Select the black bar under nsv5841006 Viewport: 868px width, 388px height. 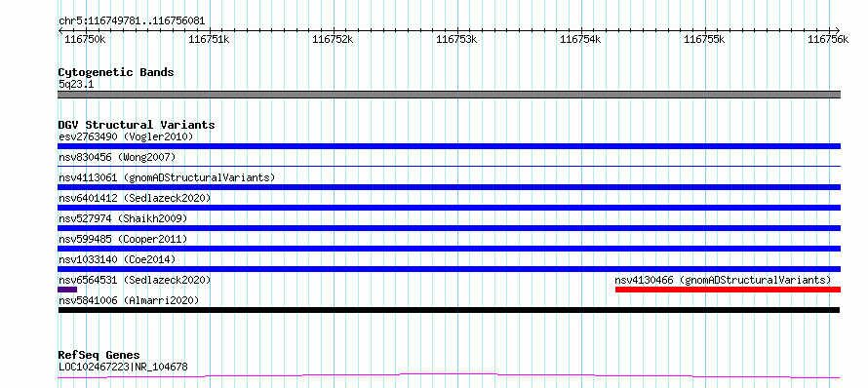449,310
